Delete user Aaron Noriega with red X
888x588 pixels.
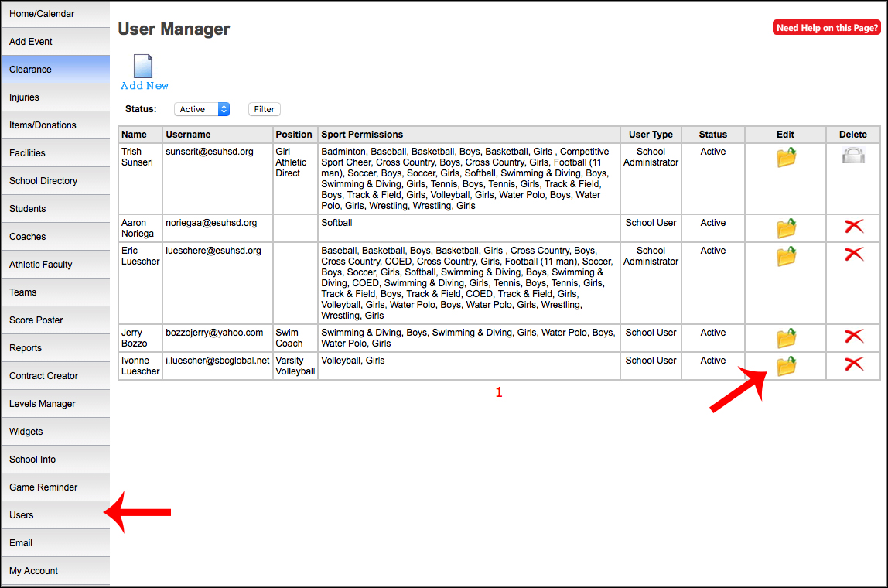(853, 226)
